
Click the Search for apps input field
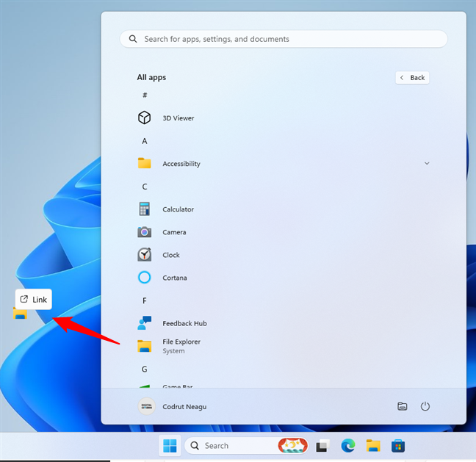tap(284, 39)
